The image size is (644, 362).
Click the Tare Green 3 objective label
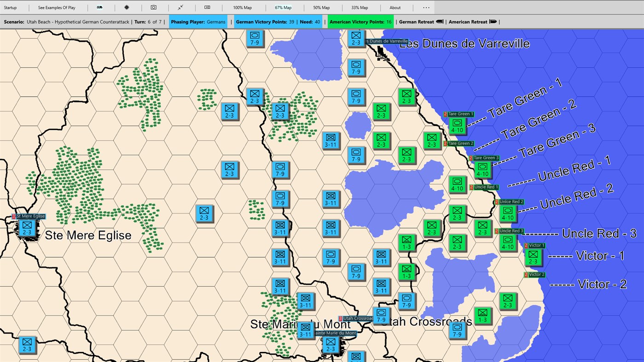tap(484, 158)
